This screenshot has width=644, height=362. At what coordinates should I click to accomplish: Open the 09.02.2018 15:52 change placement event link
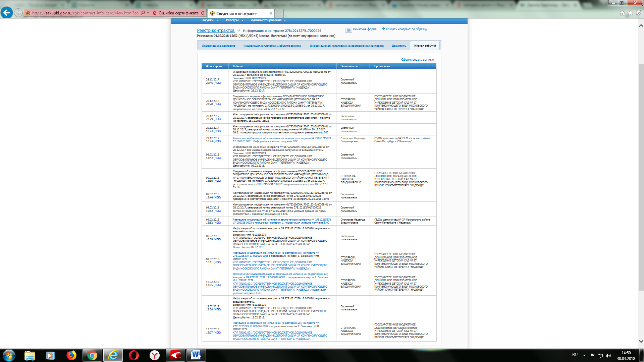click(282, 221)
